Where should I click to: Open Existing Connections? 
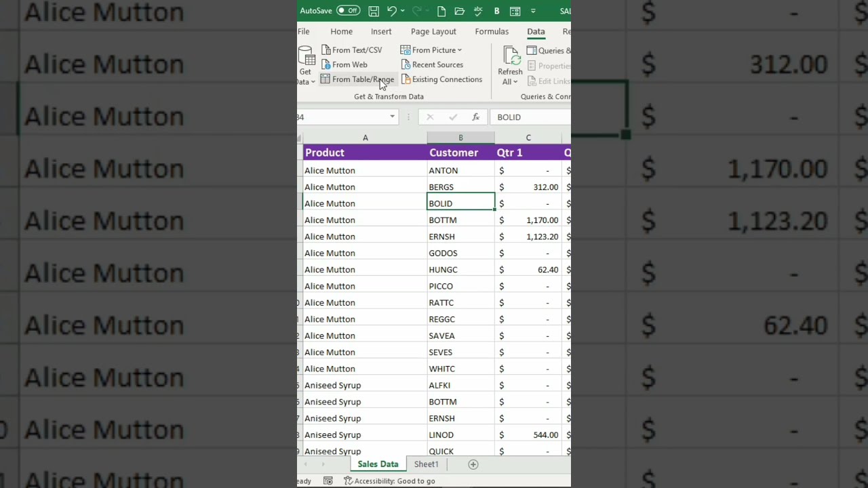point(441,79)
